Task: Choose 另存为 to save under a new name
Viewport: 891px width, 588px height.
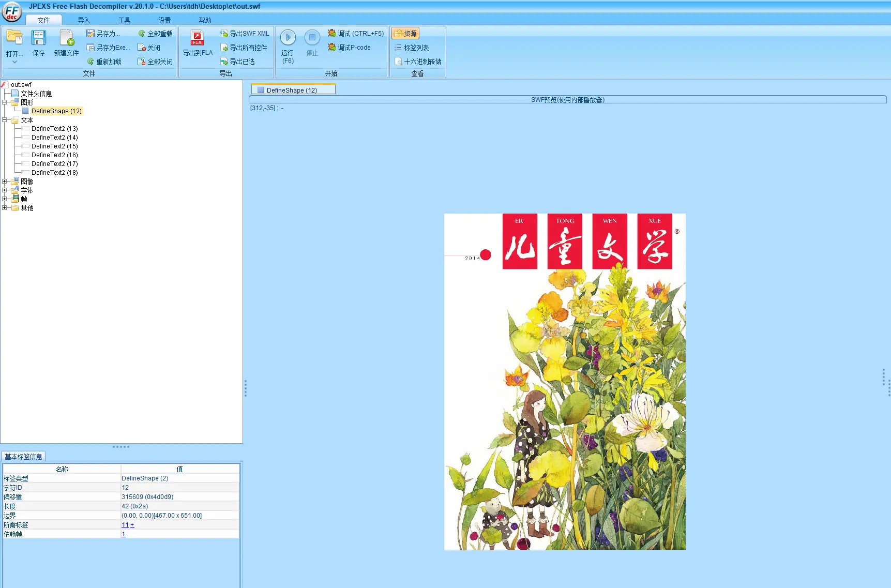Action: [103, 34]
